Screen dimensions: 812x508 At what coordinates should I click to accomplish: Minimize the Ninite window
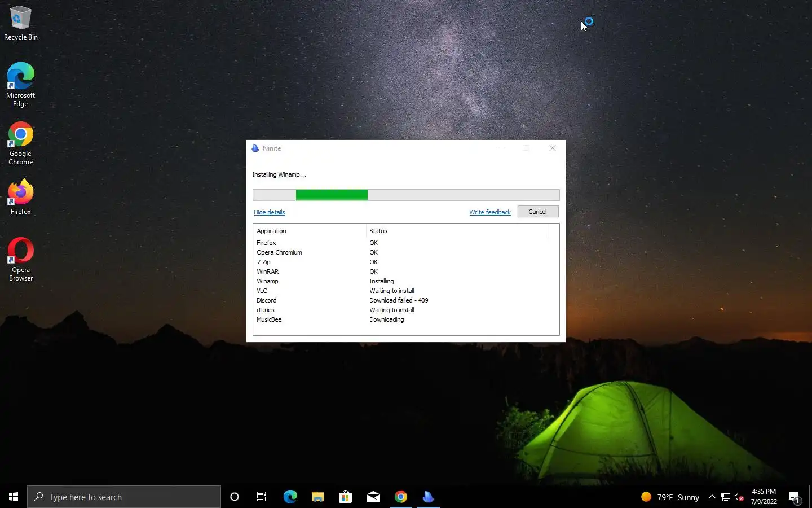pos(501,148)
